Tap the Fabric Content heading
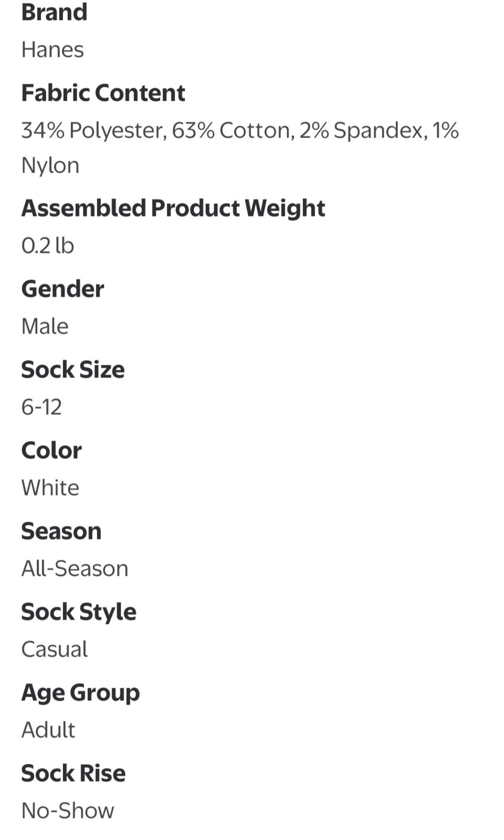This screenshot has height=840, width=504. 103,93
